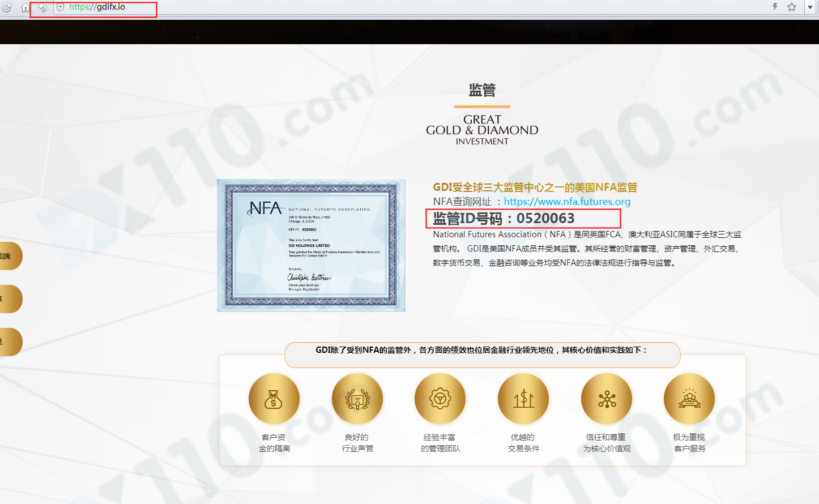This screenshot has height=504, width=819.
Task: Click the 优越的交易条件 label
Action: coord(523,443)
